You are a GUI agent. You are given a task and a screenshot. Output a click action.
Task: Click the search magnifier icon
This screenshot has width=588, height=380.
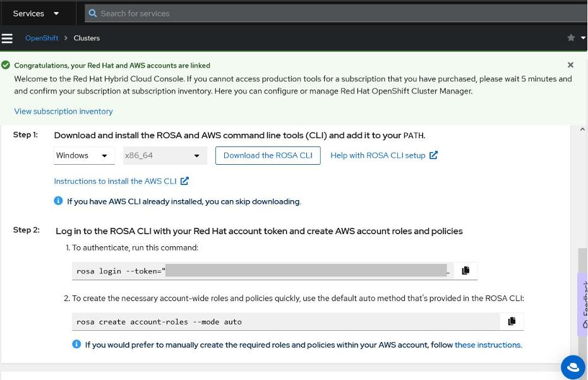[92, 13]
